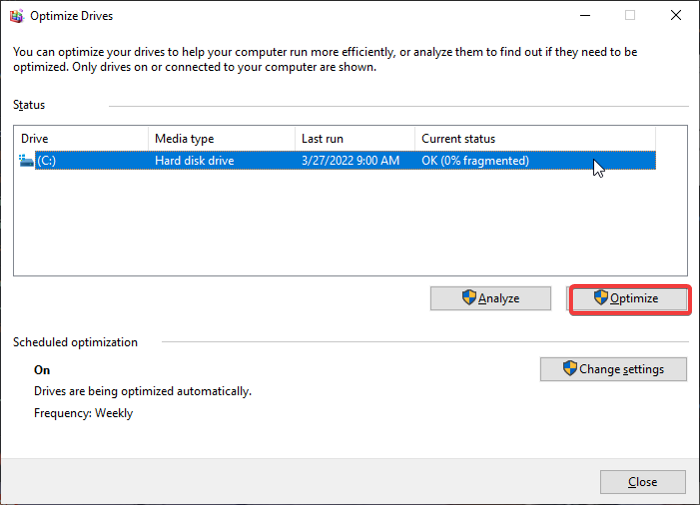700x505 pixels.
Task: Close the window using the title bar X
Action: click(x=675, y=16)
